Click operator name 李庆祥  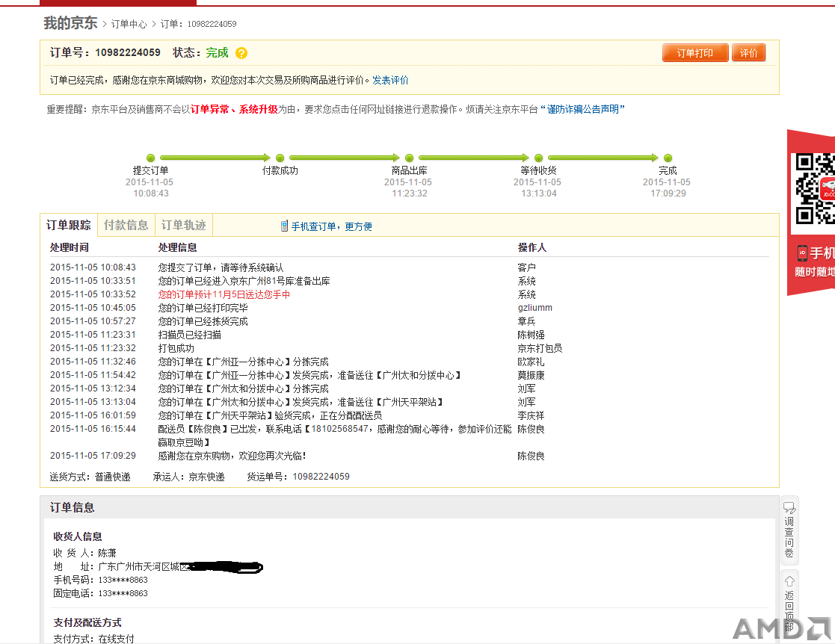(531, 415)
